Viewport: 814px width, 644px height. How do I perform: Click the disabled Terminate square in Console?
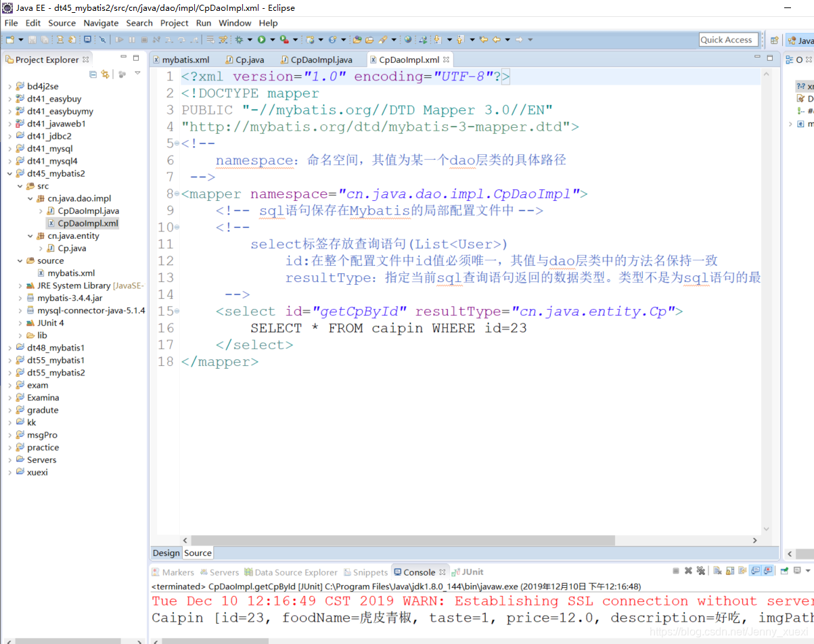point(675,572)
